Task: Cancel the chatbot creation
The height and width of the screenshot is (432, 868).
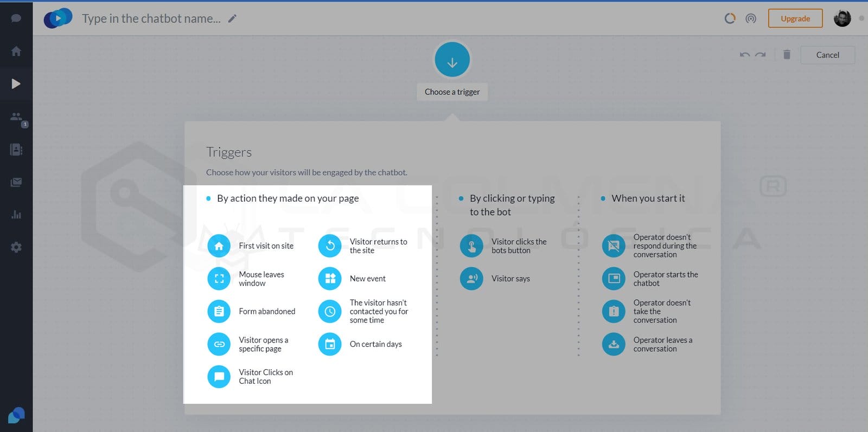Action: click(x=827, y=55)
